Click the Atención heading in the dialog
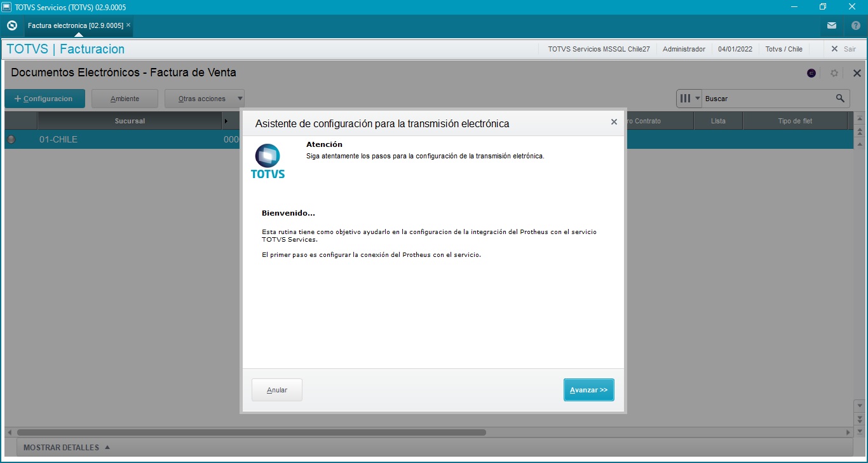This screenshot has width=868, height=463. [324, 144]
